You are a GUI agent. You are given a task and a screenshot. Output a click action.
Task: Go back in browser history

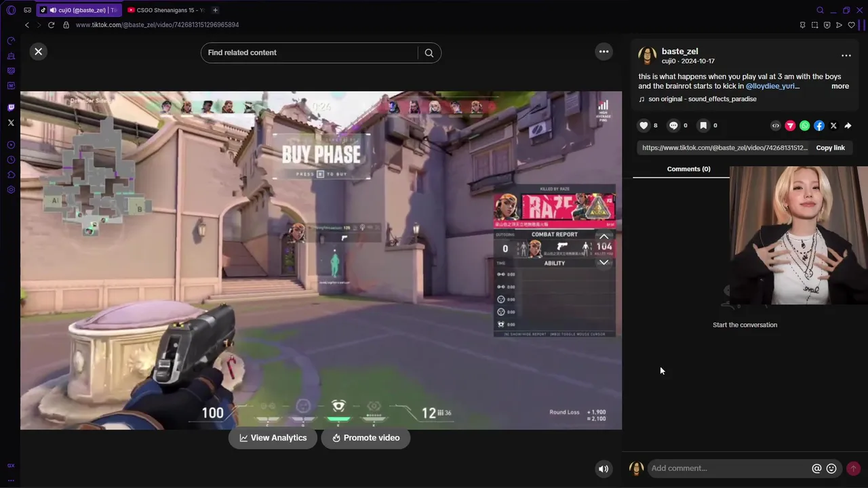[x=27, y=25]
